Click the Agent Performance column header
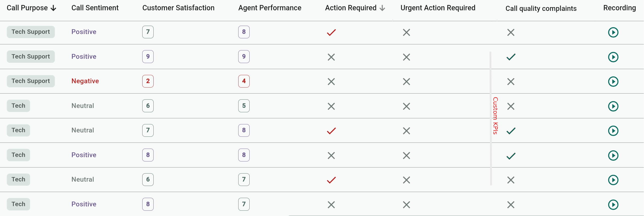The image size is (644, 216). [270, 8]
